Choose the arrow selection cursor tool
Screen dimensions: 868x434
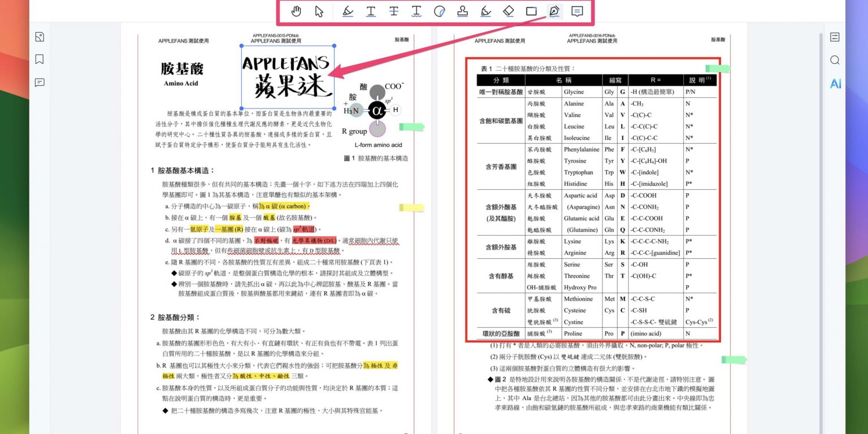(x=319, y=11)
